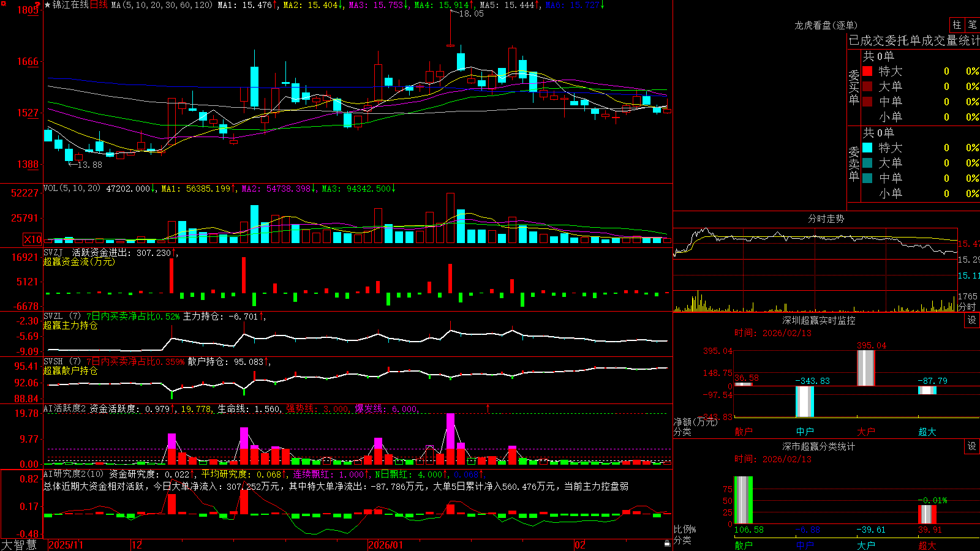This screenshot has width=980, height=551.
Task: Click the SVSH (7) indicator title
Action: 62,362
